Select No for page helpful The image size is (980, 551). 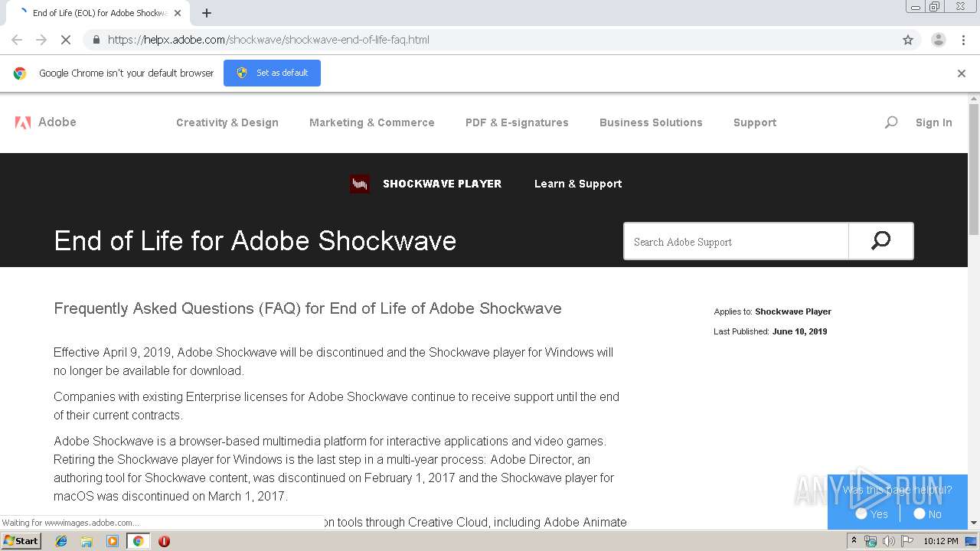(920, 514)
